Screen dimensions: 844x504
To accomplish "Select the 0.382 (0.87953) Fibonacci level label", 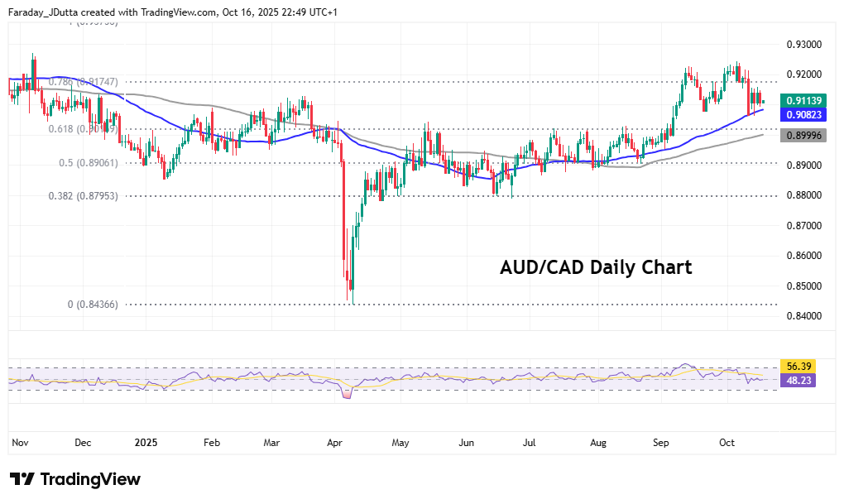I will click(81, 196).
